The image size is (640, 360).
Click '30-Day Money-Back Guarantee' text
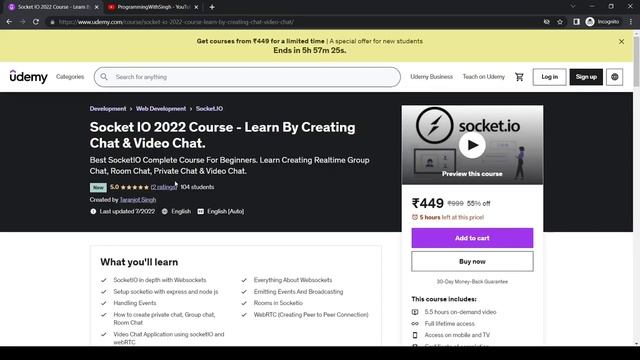472,282
